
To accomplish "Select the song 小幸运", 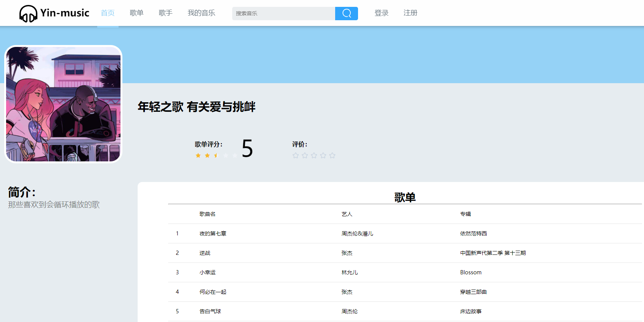I will tap(207, 272).
